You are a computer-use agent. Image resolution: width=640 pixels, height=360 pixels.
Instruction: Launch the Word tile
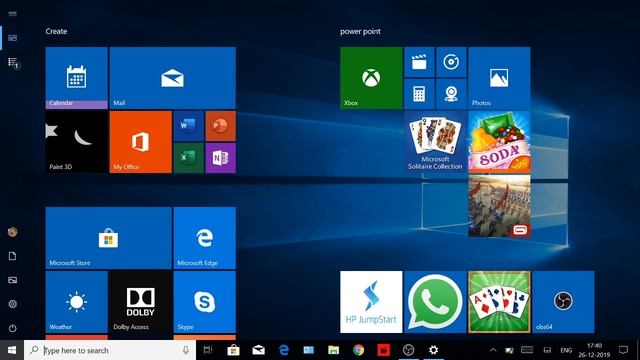pos(189,126)
